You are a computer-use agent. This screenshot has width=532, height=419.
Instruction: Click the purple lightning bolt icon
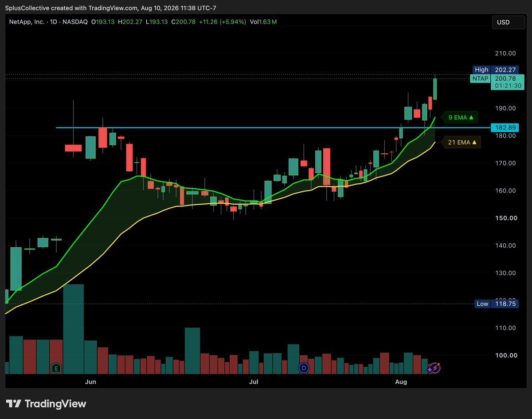(x=434, y=368)
